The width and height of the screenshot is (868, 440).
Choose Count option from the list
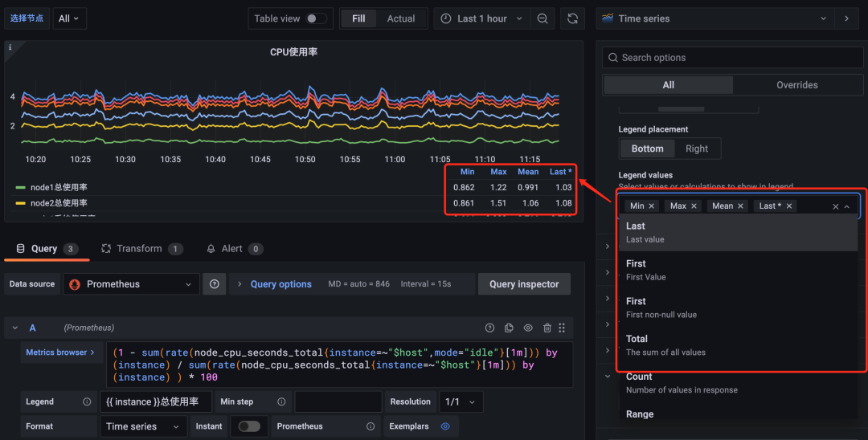click(x=738, y=382)
